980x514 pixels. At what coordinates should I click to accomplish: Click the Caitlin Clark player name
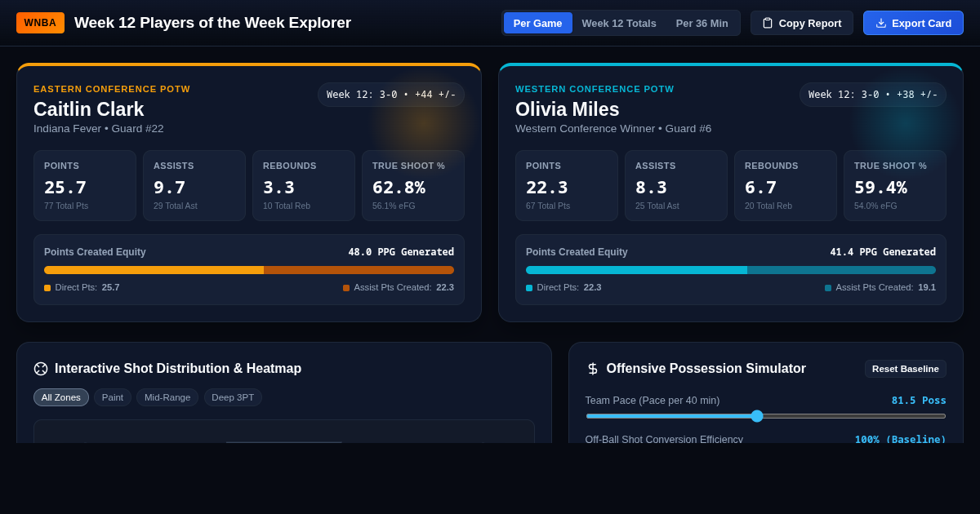click(89, 109)
